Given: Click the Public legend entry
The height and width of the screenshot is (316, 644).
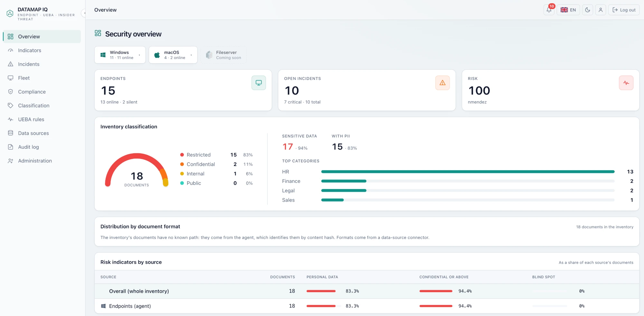Looking at the screenshot, I should 216,183.
